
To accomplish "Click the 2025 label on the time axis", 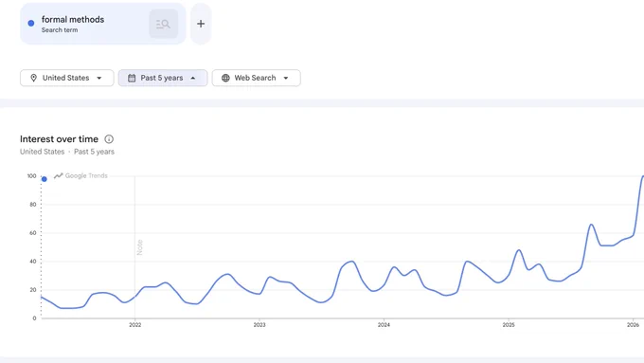I will pyautogui.click(x=509, y=325).
